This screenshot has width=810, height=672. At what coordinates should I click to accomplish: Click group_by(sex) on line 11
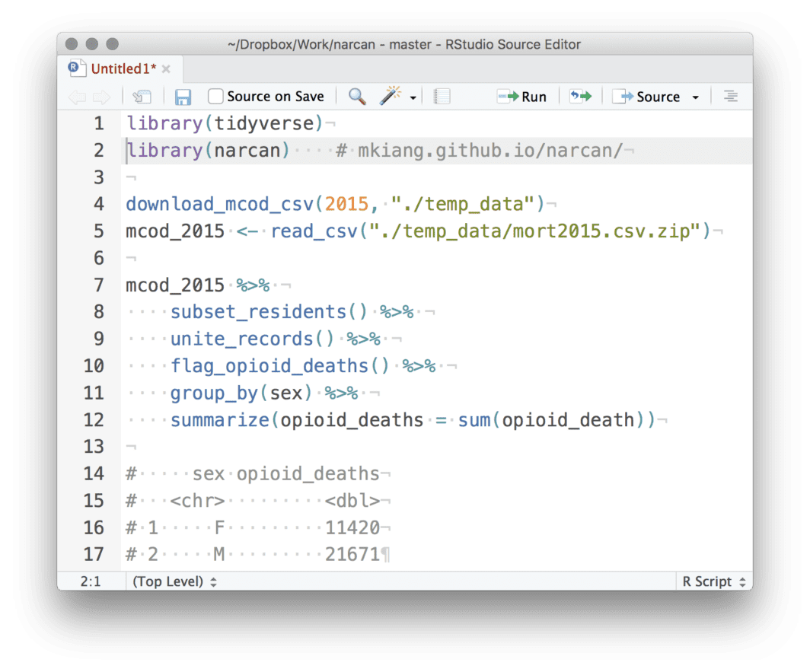click(x=241, y=393)
